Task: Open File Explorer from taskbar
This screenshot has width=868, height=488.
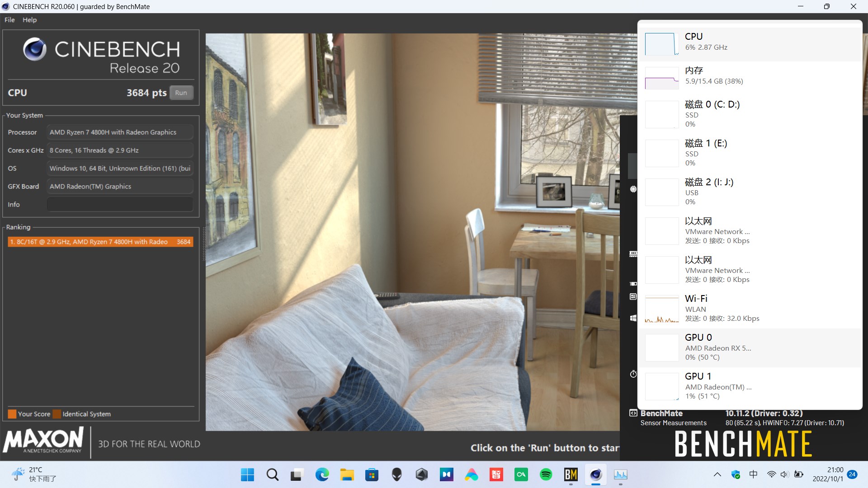Action: 347,474
